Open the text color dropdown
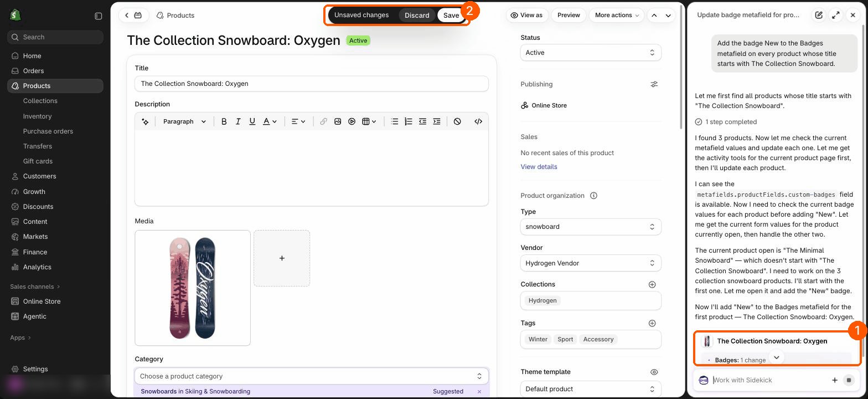The image size is (868, 399). pyautogui.click(x=270, y=121)
